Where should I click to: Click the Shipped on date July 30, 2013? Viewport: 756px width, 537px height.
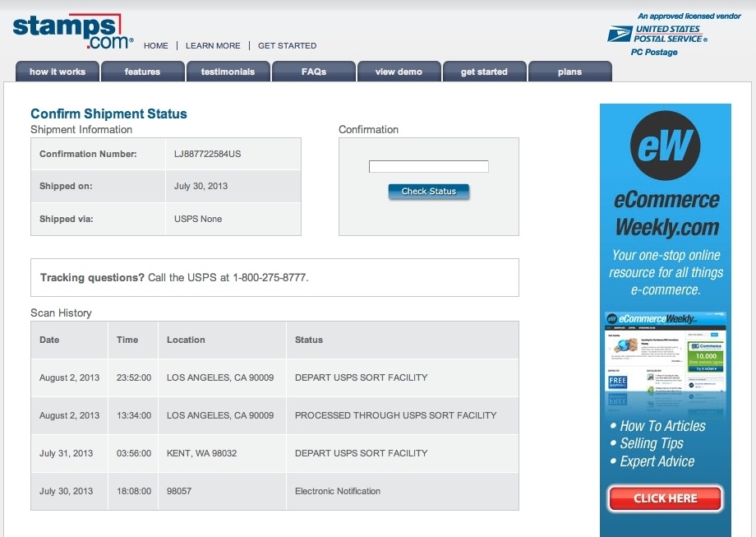click(201, 186)
